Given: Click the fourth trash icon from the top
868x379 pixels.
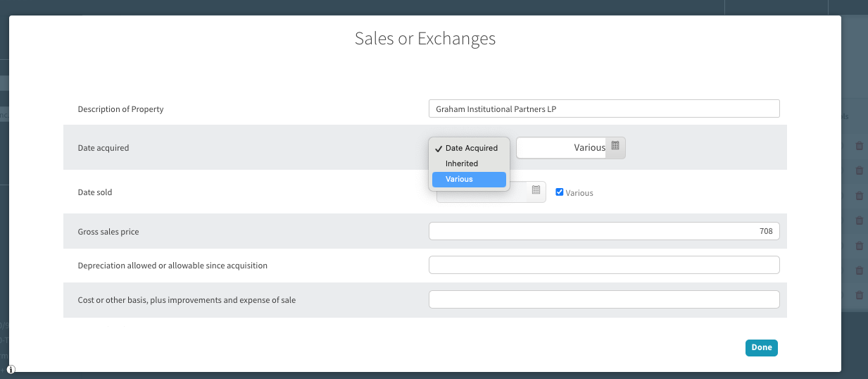Looking at the screenshot, I should tap(859, 220).
